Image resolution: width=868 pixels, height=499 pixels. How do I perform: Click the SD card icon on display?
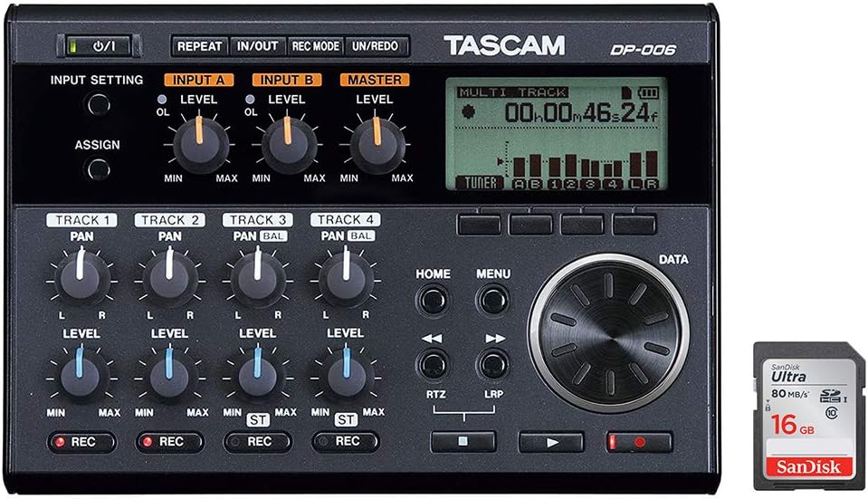[x=626, y=92]
